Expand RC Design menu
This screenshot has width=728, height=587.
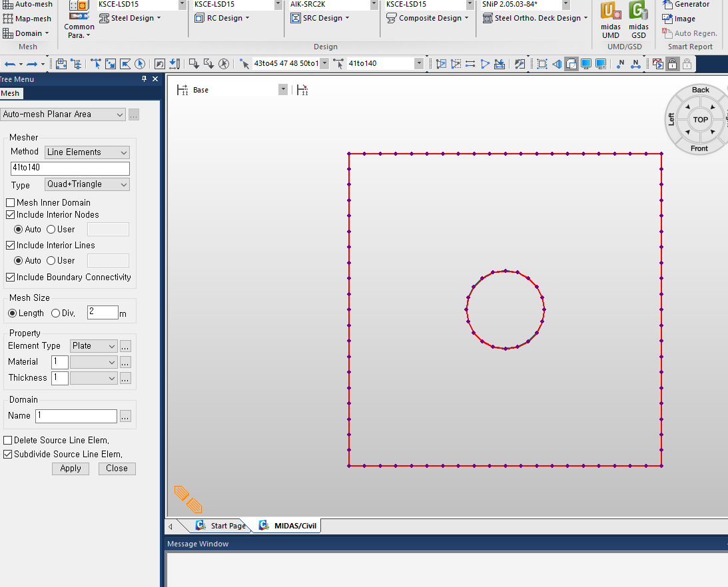(222, 18)
